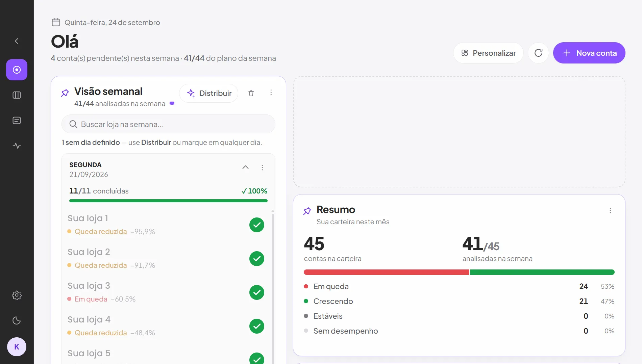The image size is (642, 364).
Task: Collapse the sidebar with the back chevron
Action: (x=17, y=41)
